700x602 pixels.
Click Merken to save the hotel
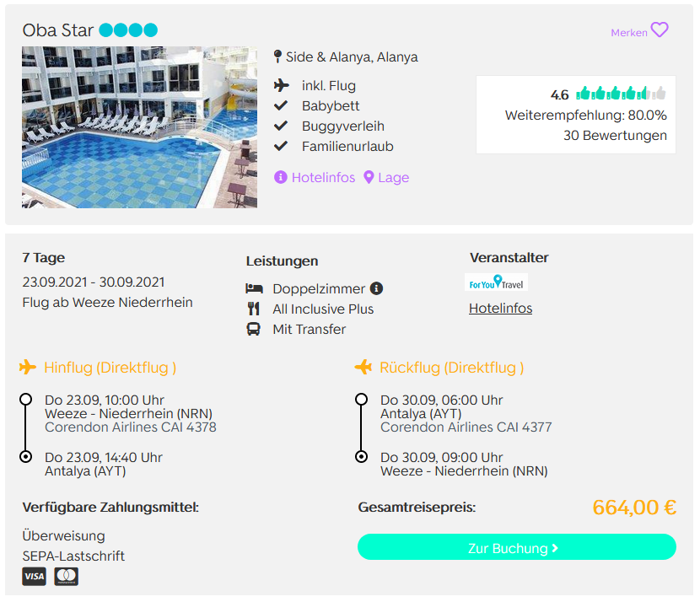click(628, 33)
